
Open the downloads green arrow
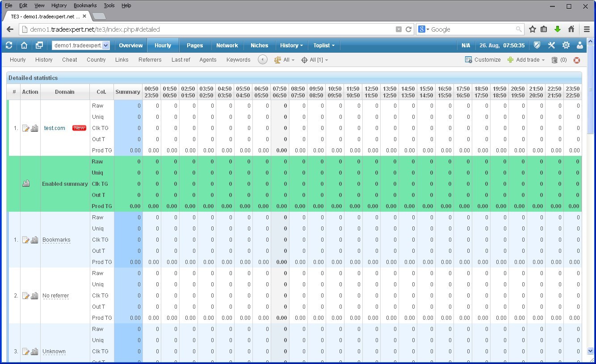(557, 29)
